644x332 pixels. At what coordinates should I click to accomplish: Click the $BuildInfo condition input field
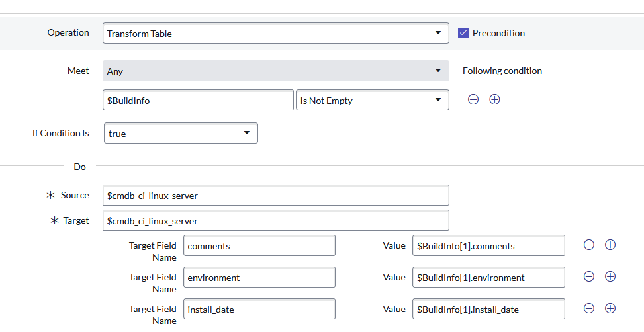click(x=198, y=101)
